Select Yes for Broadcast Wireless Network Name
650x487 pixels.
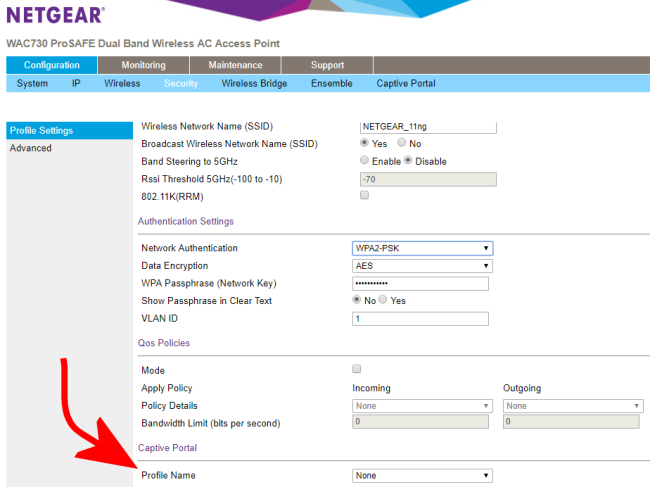coord(364,143)
